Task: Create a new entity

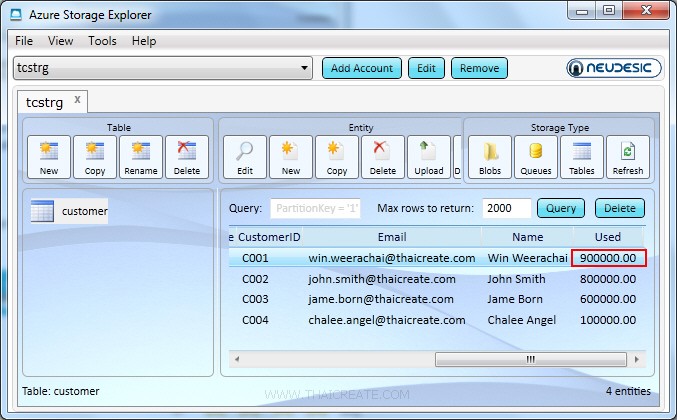Action: tap(291, 157)
